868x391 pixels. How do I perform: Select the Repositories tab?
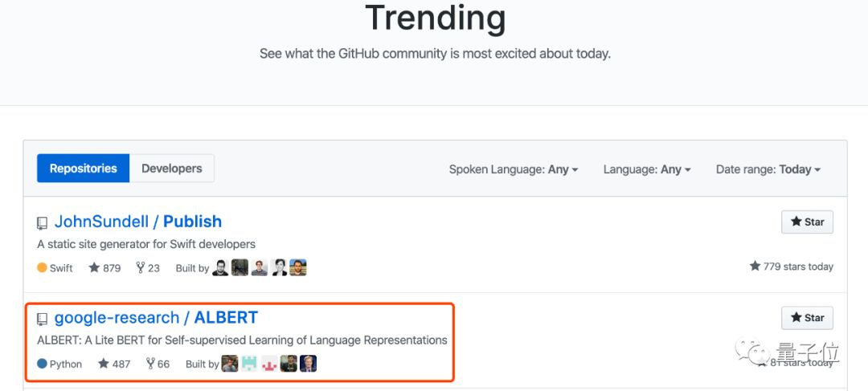tap(84, 169)
